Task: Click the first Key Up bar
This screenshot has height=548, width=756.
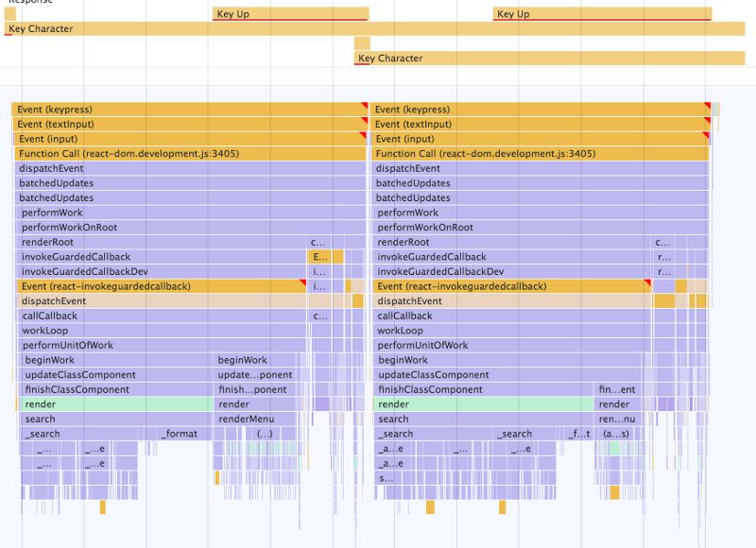Action: tap(289, 14)
